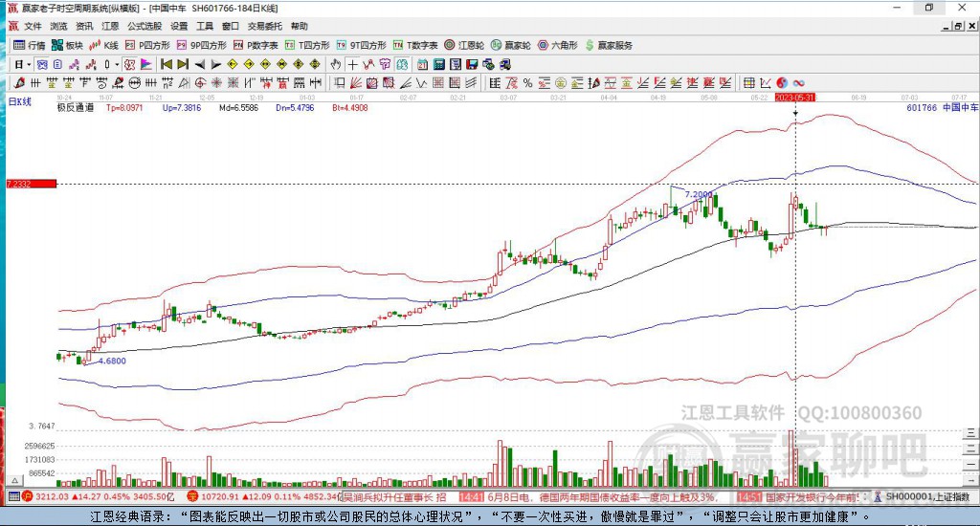Open the 江恩 menu

110,26
